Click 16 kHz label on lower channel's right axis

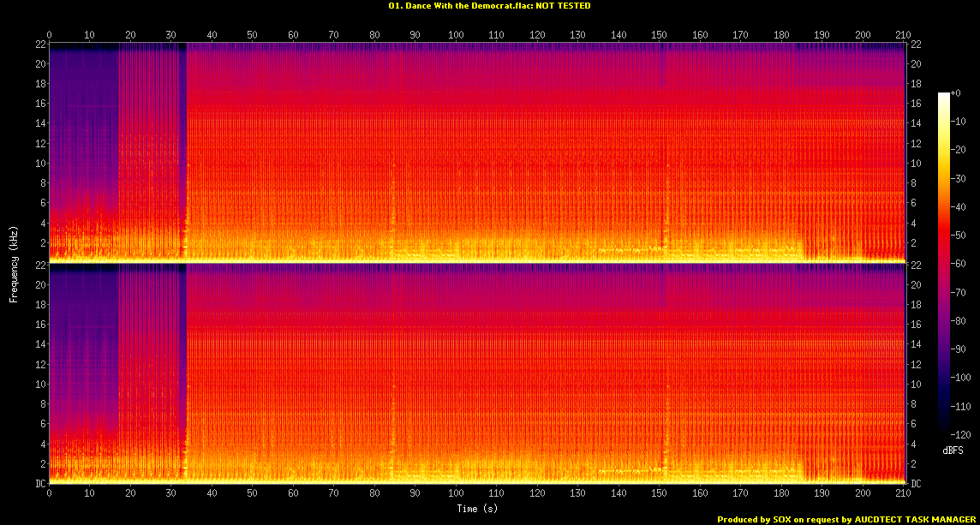[x=915, y=325]
